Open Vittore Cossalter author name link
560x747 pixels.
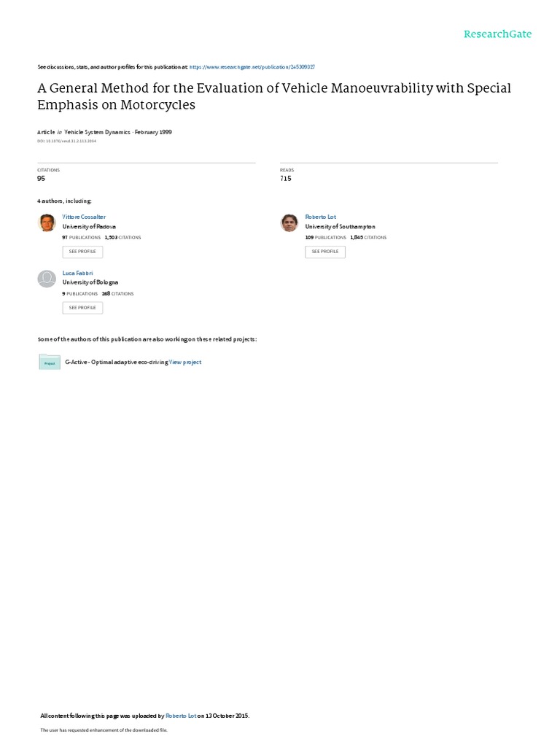(84, 217)
